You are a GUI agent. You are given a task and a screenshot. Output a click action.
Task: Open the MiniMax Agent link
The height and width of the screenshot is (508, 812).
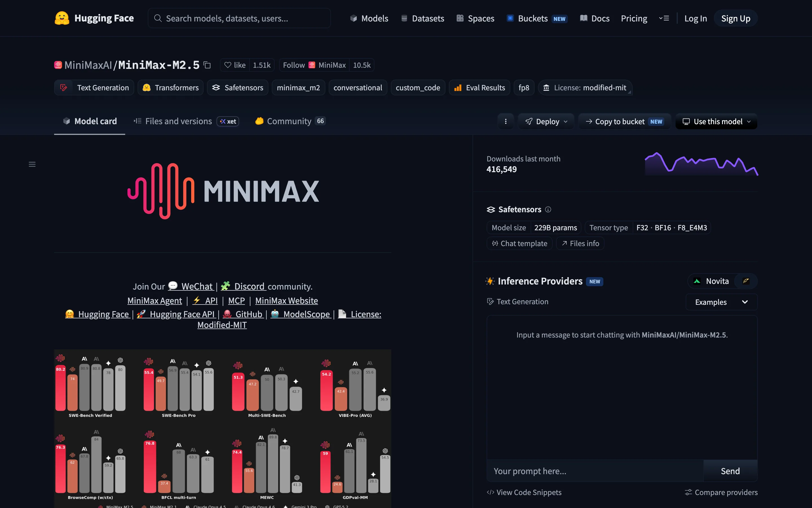tap(155, 300)
